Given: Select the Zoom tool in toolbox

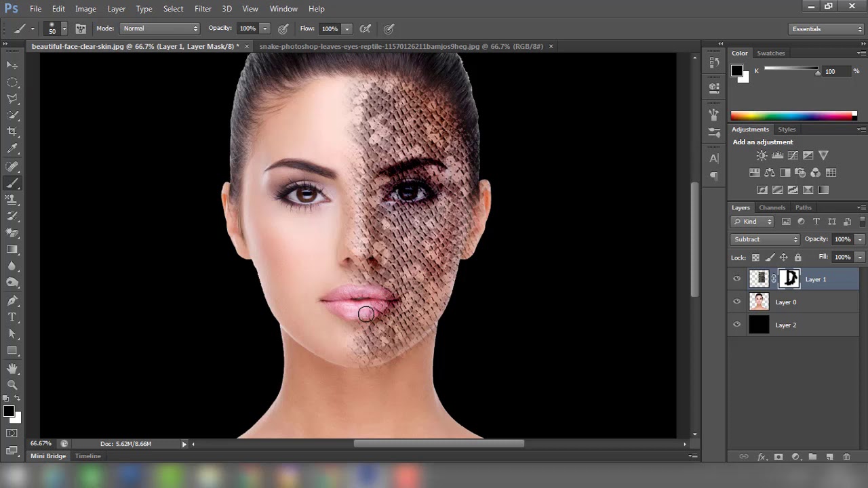Looking at the screenshot, I should coord(12,385).
